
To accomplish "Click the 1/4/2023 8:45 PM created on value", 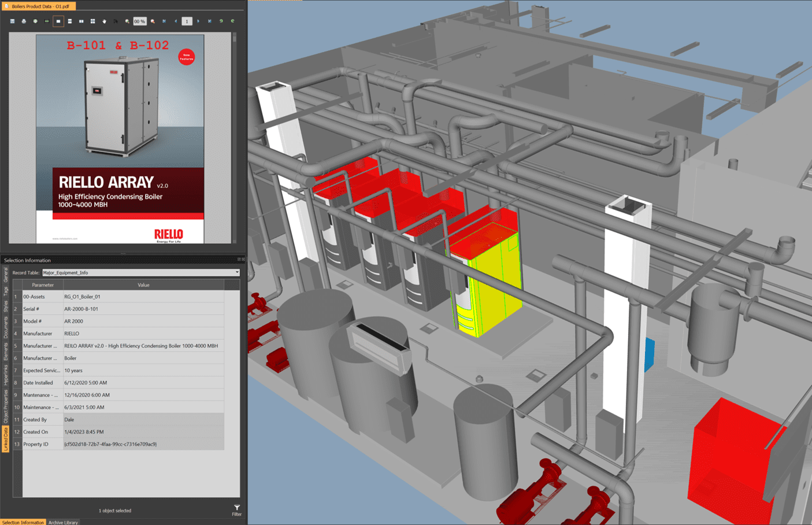I will pyautogui.click(x=143, y=432).
